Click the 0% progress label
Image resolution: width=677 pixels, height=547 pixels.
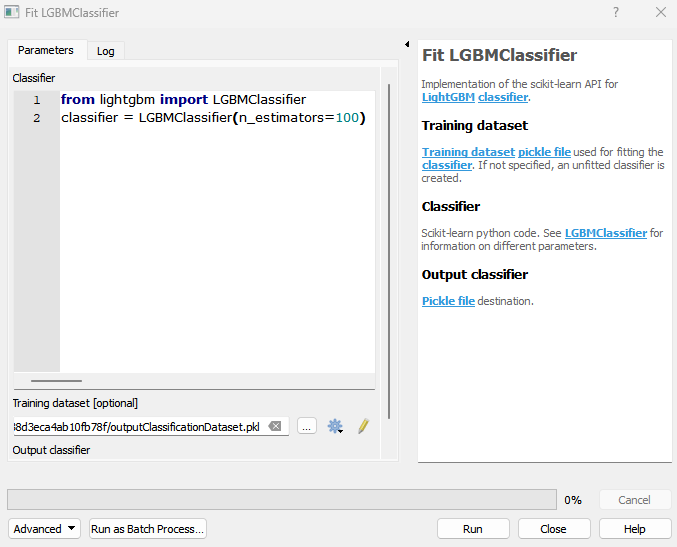[573, 500]
